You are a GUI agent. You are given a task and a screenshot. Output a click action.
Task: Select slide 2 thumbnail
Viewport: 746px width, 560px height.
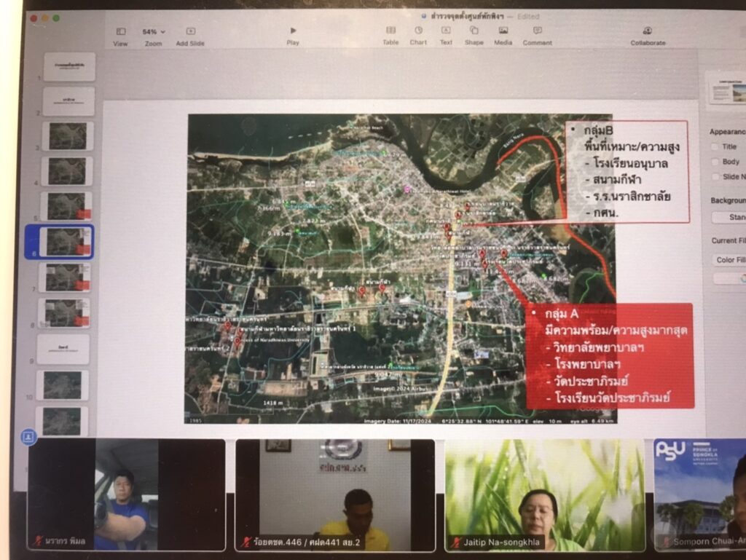(x=68, y=101)
